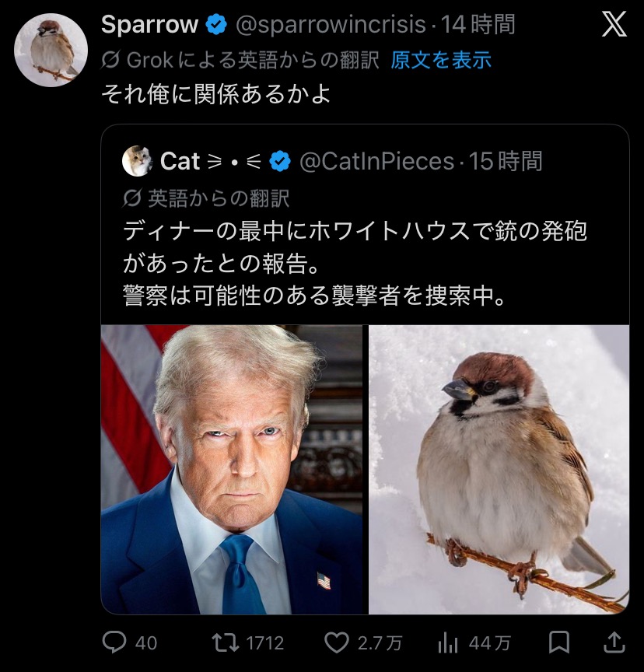The image size is (644, 672).
Task: Open the sparrow on branch photo
Action: click(499, 469)
